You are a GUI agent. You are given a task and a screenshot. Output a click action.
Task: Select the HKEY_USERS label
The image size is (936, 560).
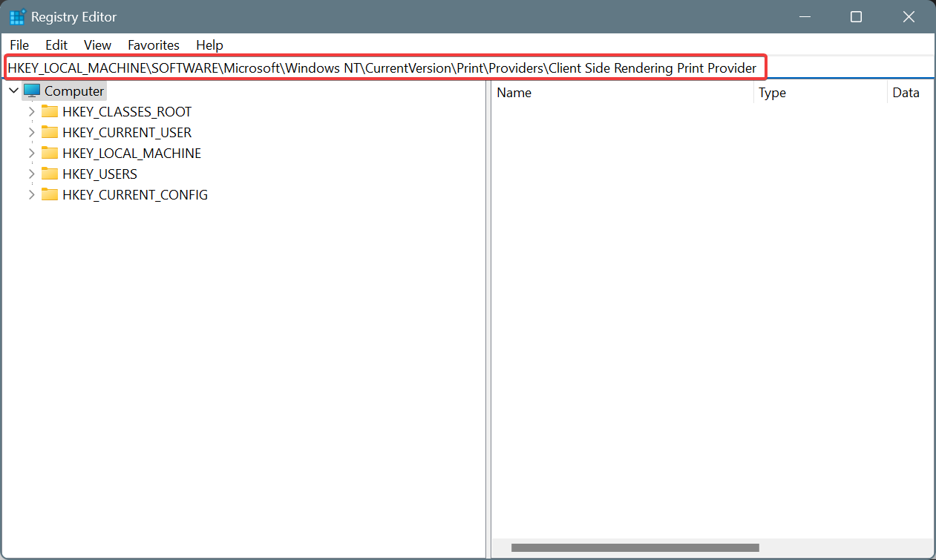coord(99,174)
